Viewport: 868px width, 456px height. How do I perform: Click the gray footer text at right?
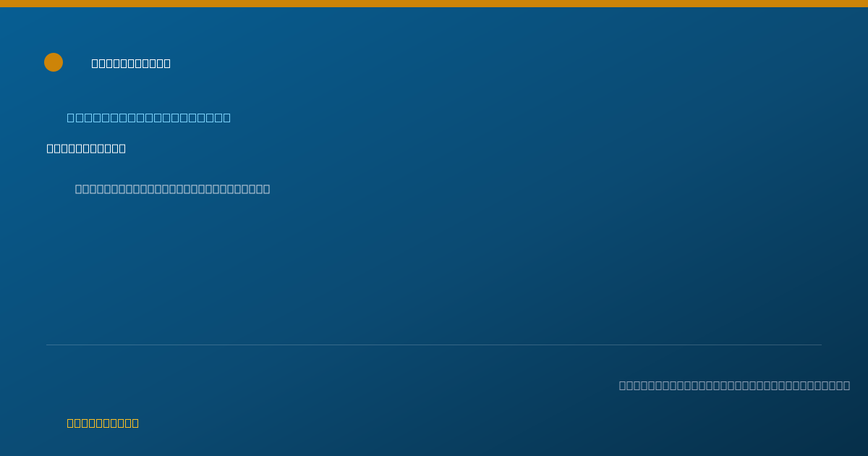(x=734, y=385)
